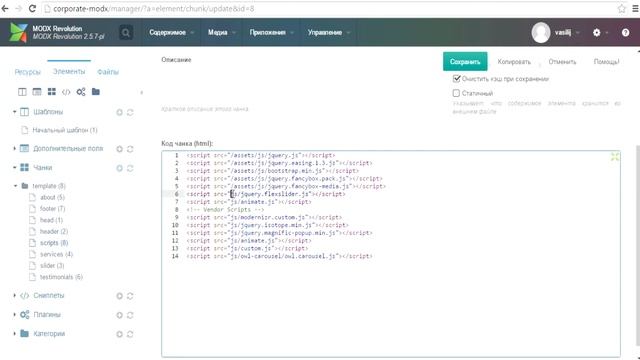Expand the Дополнительные поля tree node
The width and height of the screenshot is (640, 360).
click(15, 148)
